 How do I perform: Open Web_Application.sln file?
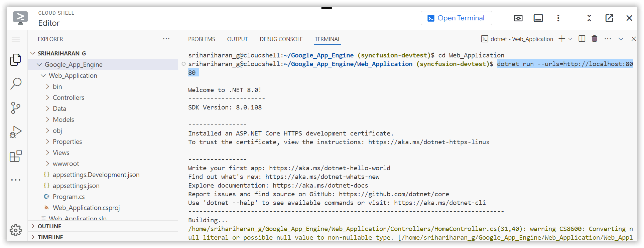[x=78, y=218]
